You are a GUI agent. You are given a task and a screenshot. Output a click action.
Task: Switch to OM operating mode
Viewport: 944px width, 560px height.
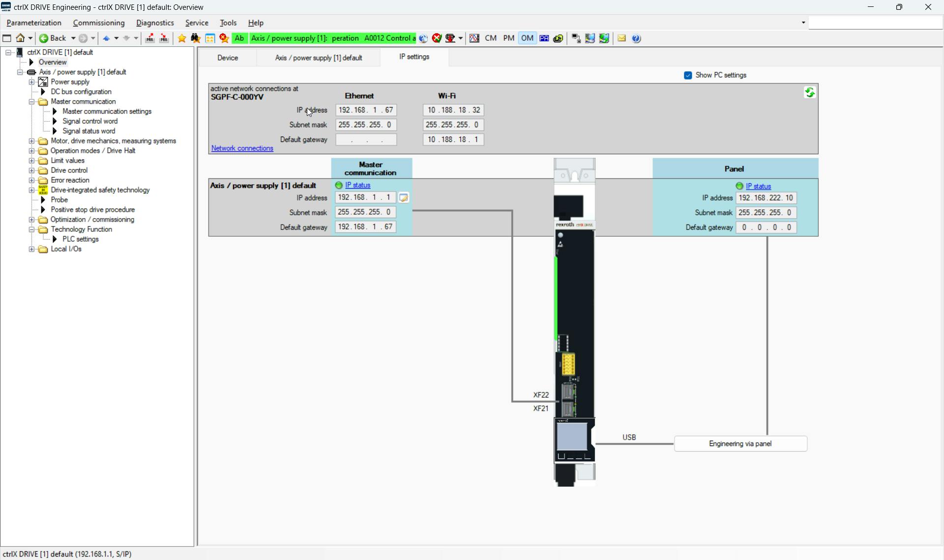click(x=527, y=38)
